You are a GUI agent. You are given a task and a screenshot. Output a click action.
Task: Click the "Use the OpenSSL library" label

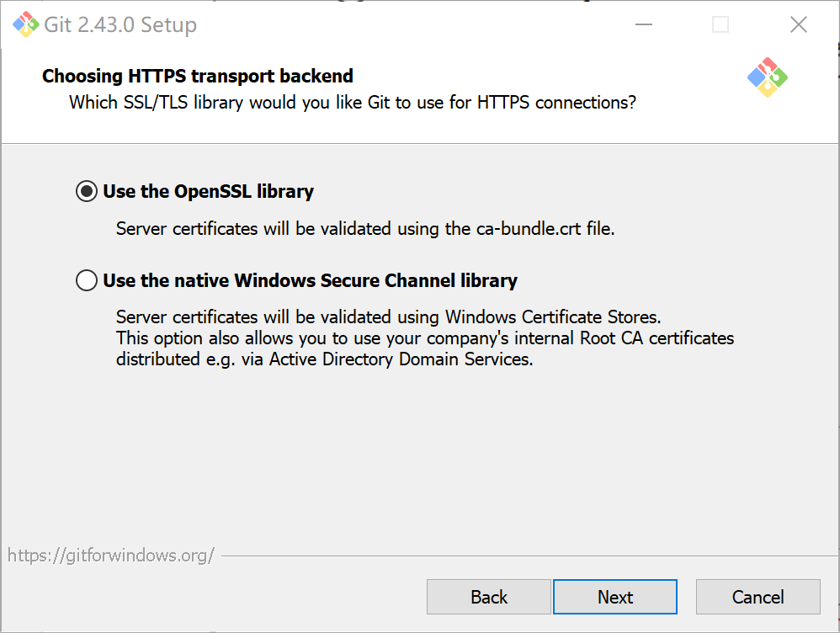tap(208, 192)
